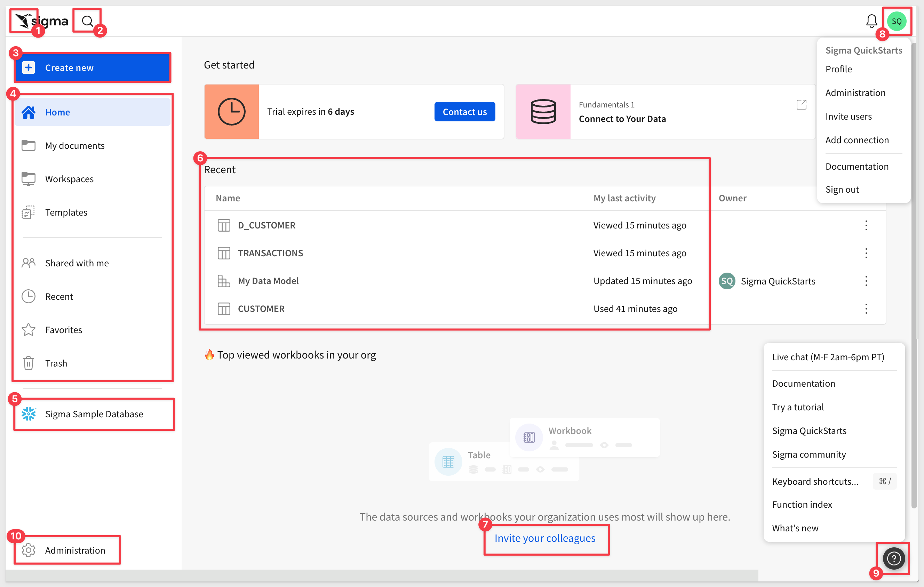The height and width of the screenshot is (587, 924).
Task: Open the search magnifier icon
Action: pos(87,21)
